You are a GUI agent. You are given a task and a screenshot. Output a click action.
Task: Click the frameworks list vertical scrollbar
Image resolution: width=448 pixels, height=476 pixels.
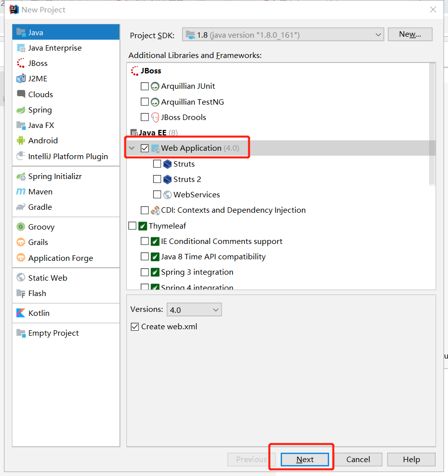(x=432, y=124)
